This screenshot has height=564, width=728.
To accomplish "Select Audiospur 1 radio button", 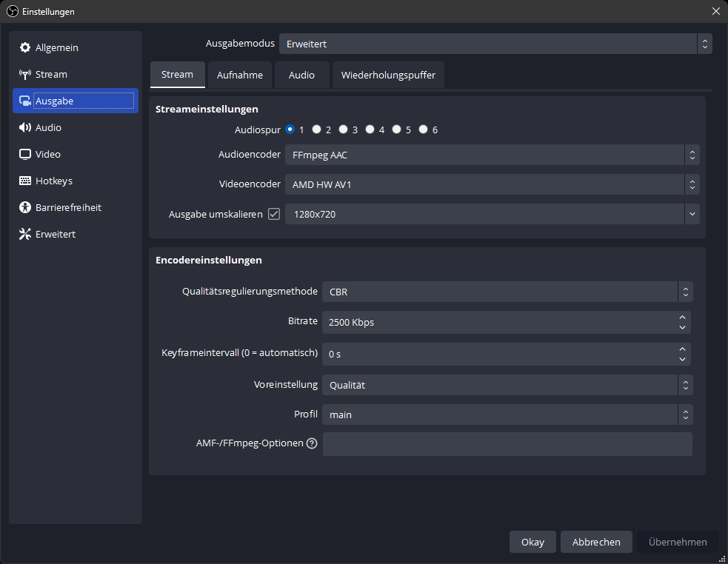I will pyautogui.click(x=290, y=130).
